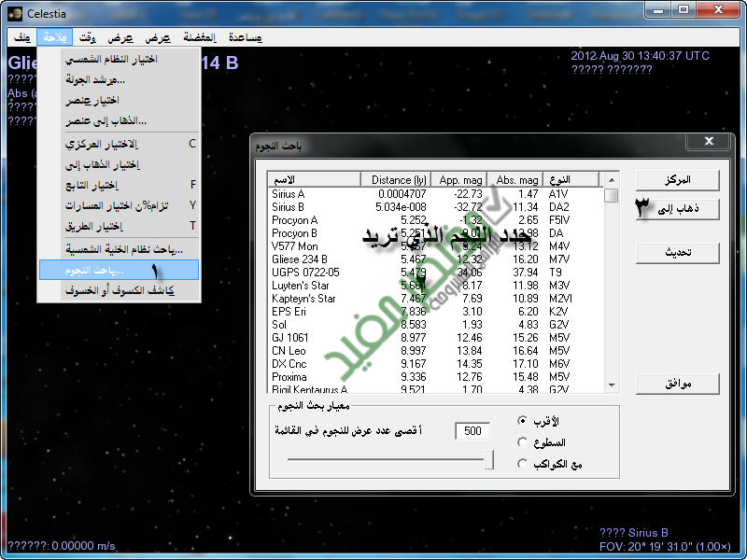Sort by the Abs. mag column header

coord(515,179)
